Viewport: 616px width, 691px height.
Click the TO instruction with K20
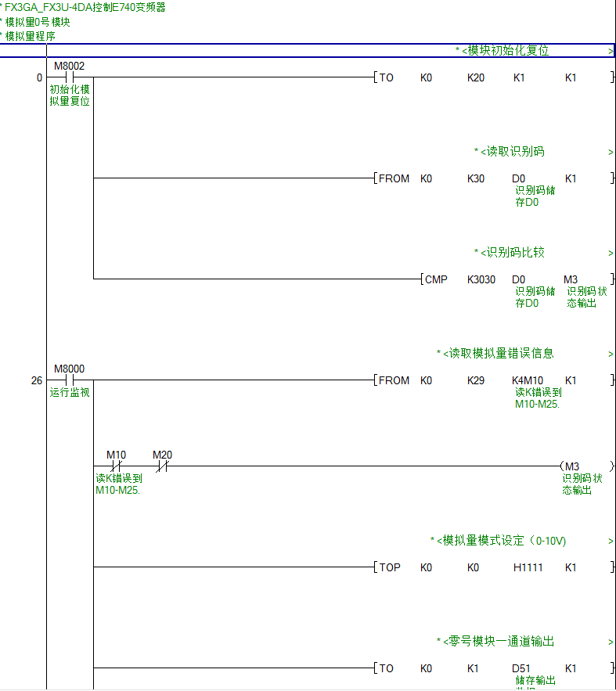(387, 78)
